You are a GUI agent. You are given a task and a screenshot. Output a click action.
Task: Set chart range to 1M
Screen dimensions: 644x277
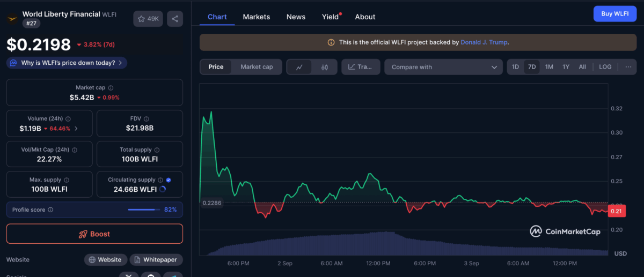pyautogui.click(x=549, y=67)
